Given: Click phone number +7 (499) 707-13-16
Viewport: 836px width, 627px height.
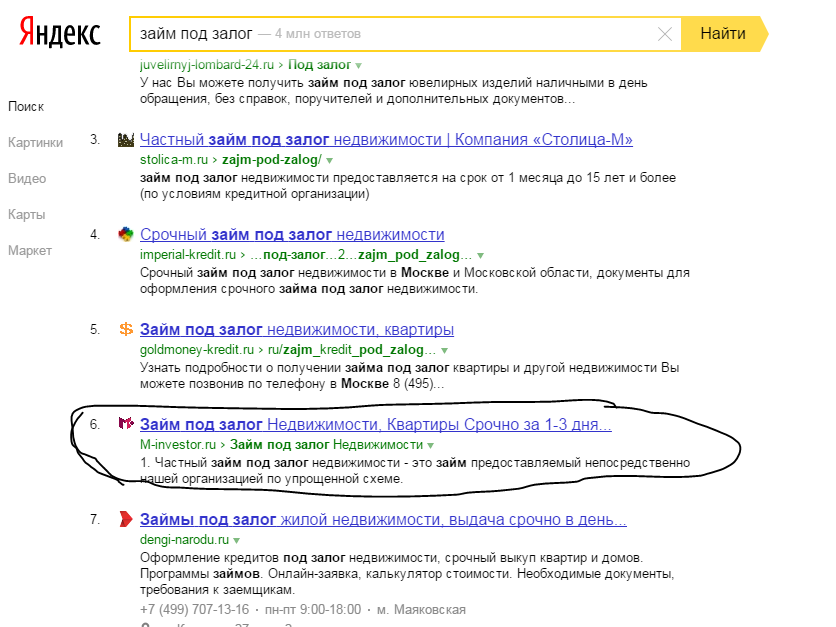Looking at the screenshot, I should coord(195,609).
